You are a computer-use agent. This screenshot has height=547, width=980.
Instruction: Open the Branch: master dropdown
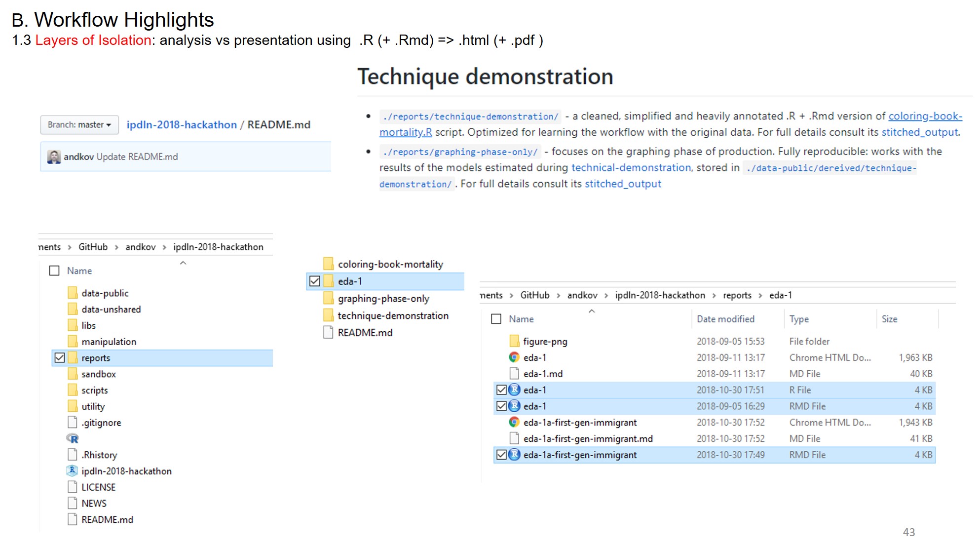click(x=79, y=124)
